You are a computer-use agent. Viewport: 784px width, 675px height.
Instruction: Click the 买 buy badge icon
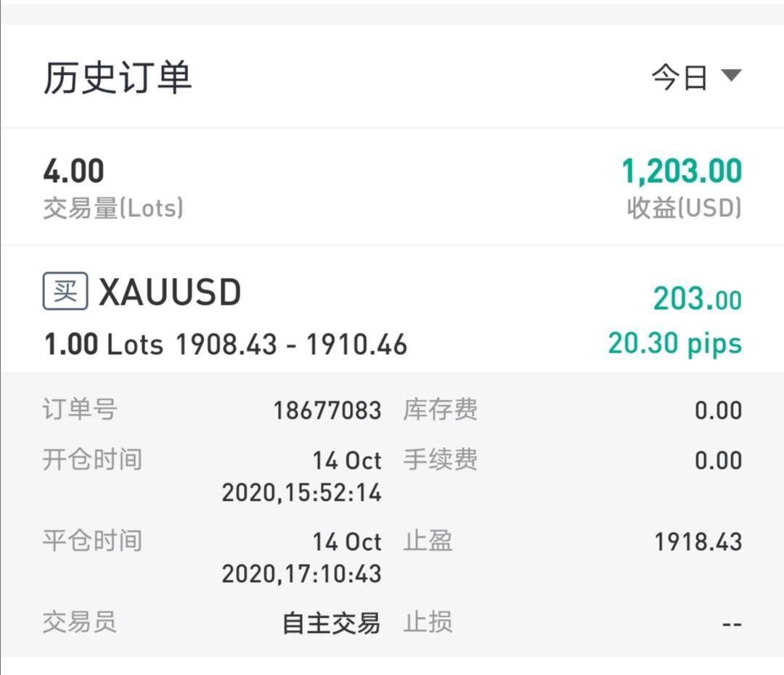tap(65, 292)
